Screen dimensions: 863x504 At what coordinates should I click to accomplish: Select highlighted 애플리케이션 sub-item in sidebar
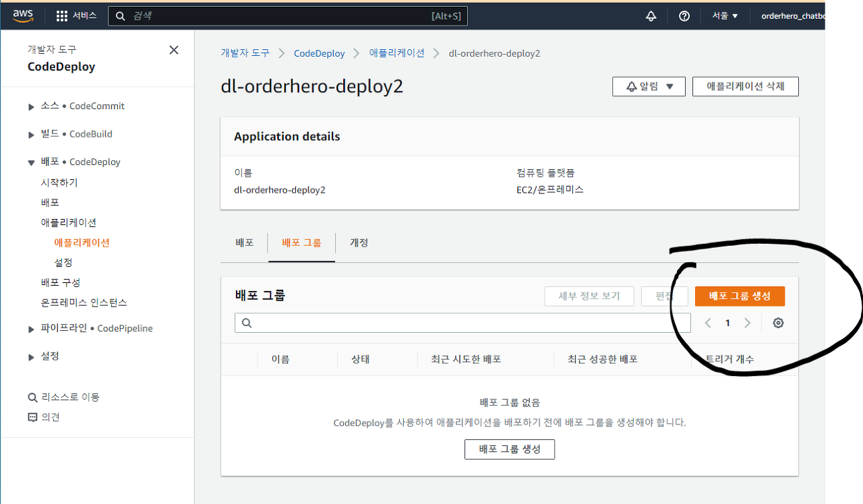coord(82,243)
